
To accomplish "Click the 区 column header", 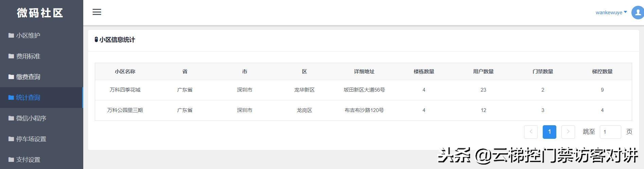I will tap(304, 72).
